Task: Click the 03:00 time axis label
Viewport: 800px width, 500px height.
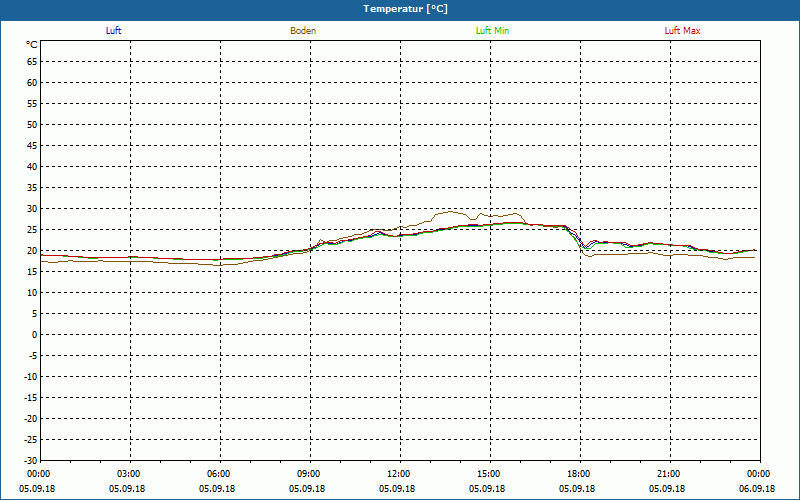Action: (x=130, y=474)
